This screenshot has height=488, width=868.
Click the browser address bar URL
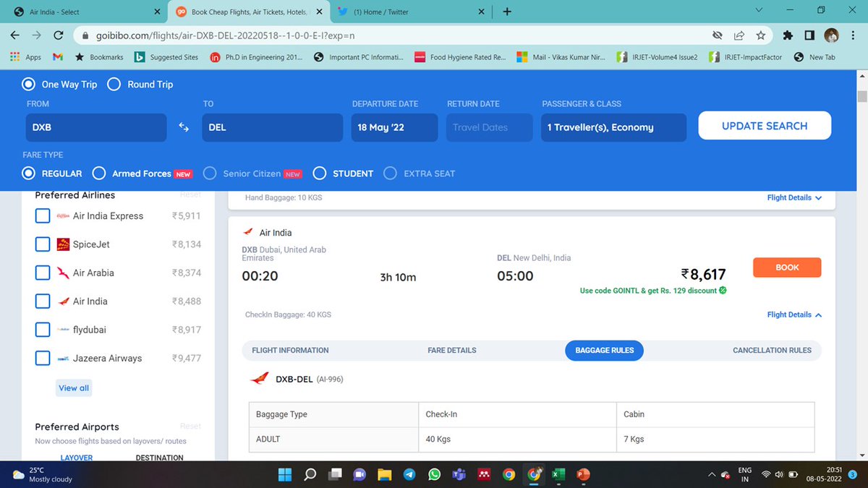pos(226,35)
